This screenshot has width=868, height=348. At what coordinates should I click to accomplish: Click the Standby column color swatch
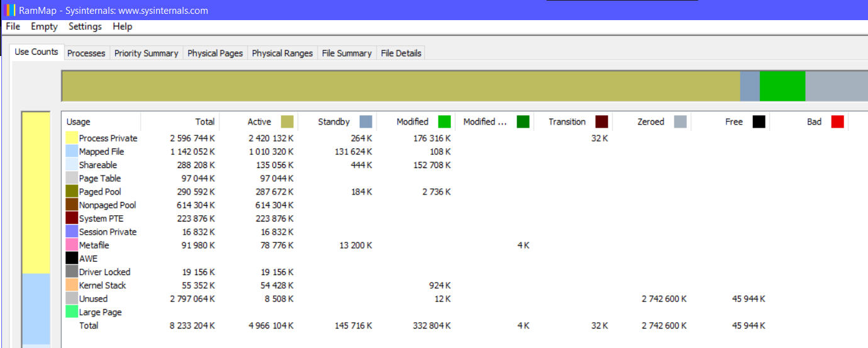[366, 121]
